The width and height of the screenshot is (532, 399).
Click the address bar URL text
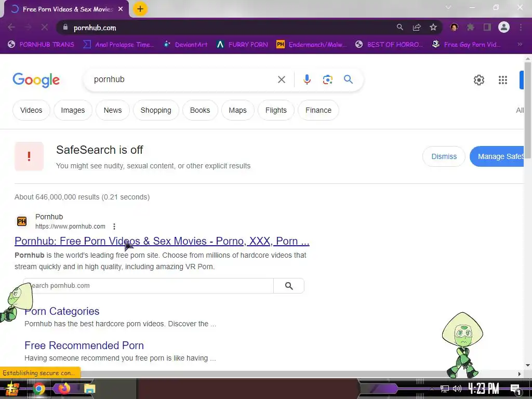[x=95, y=28]
